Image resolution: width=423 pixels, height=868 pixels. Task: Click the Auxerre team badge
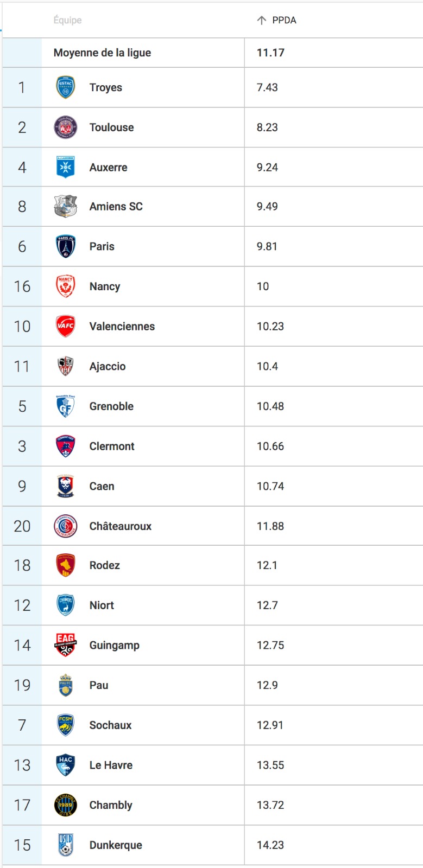(66, 167)
